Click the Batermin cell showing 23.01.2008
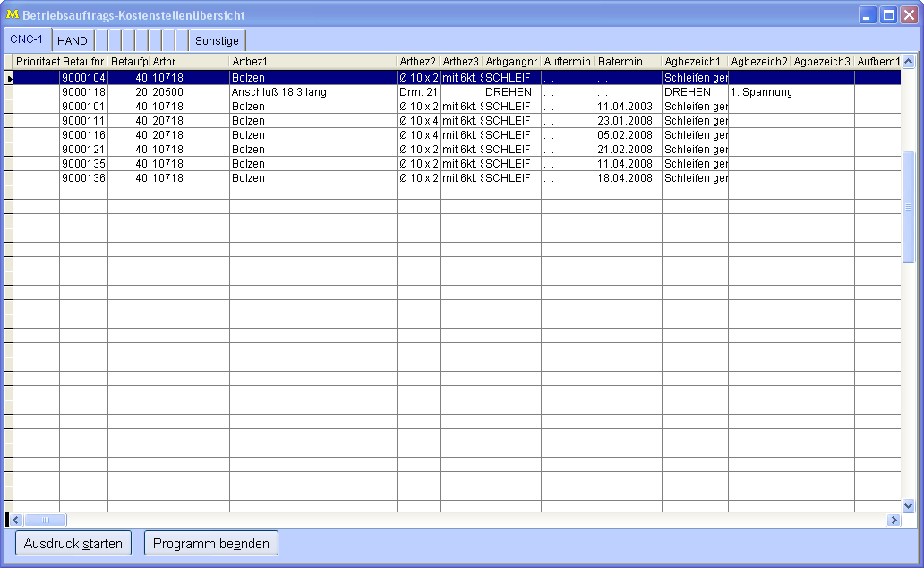Viewport: 924px width, 568px height. [628, 121]
